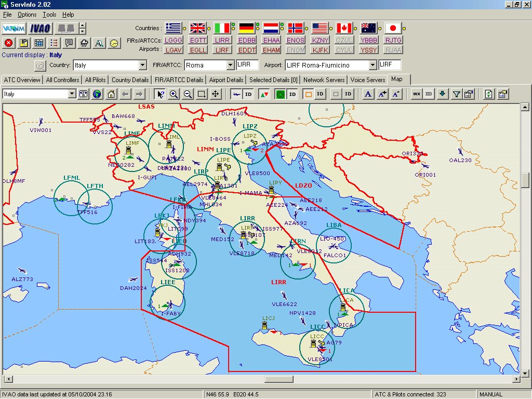Image resolution: width=532 pixels, height=399 pixels.
Task: Go to the home map view
Action: pyautogui.click(x=111, y=94)
